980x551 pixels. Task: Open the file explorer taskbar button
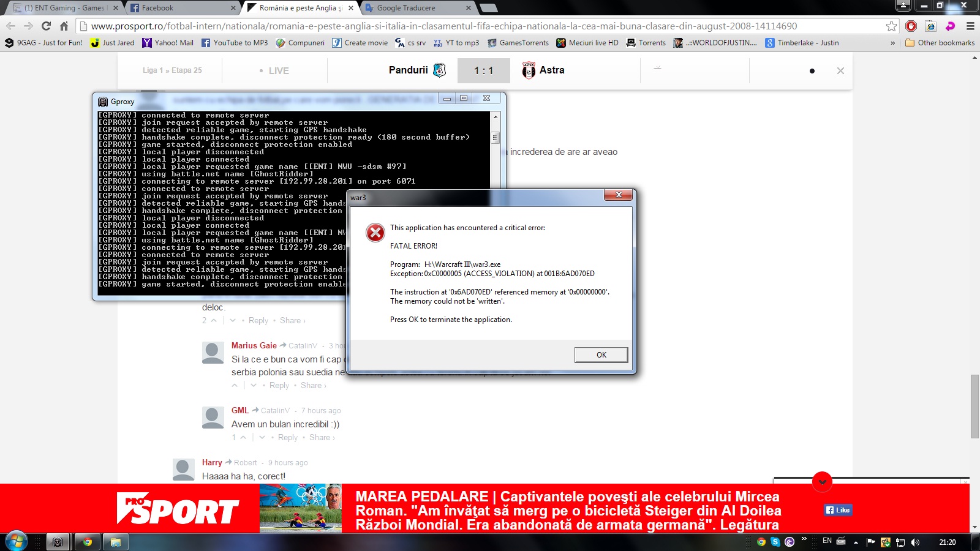(x=115, y=542)
